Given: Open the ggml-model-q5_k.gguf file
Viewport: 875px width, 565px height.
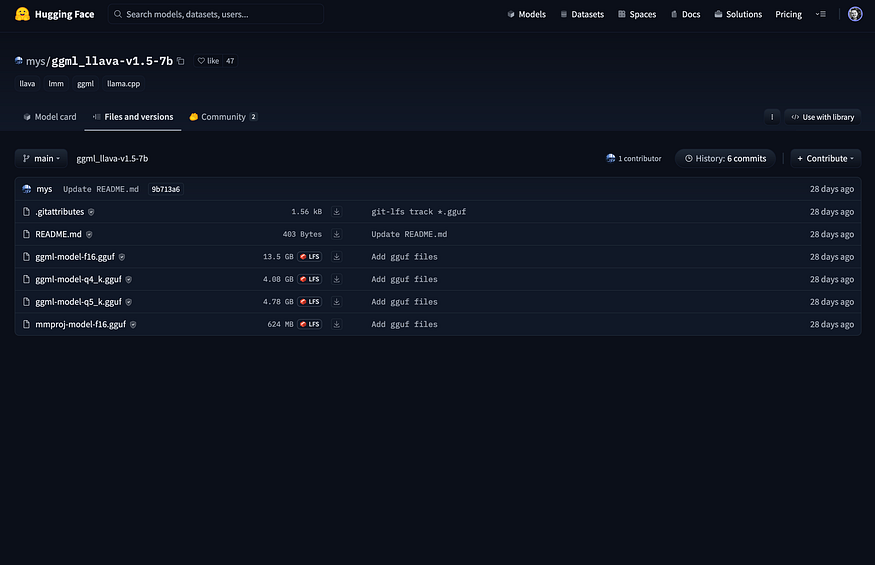Looking at the screenshot, I should pos(78,301).
